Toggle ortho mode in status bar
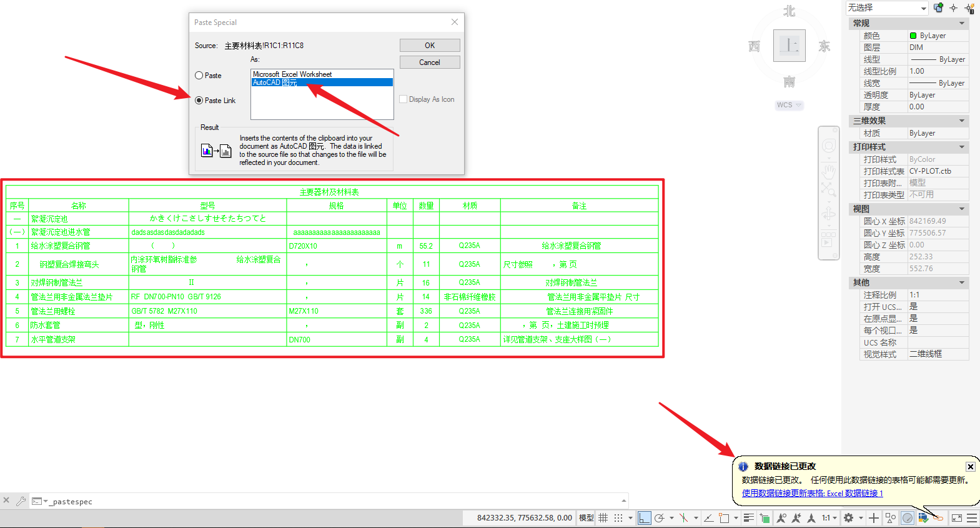 pyautogui.click(x=645, y=518)
